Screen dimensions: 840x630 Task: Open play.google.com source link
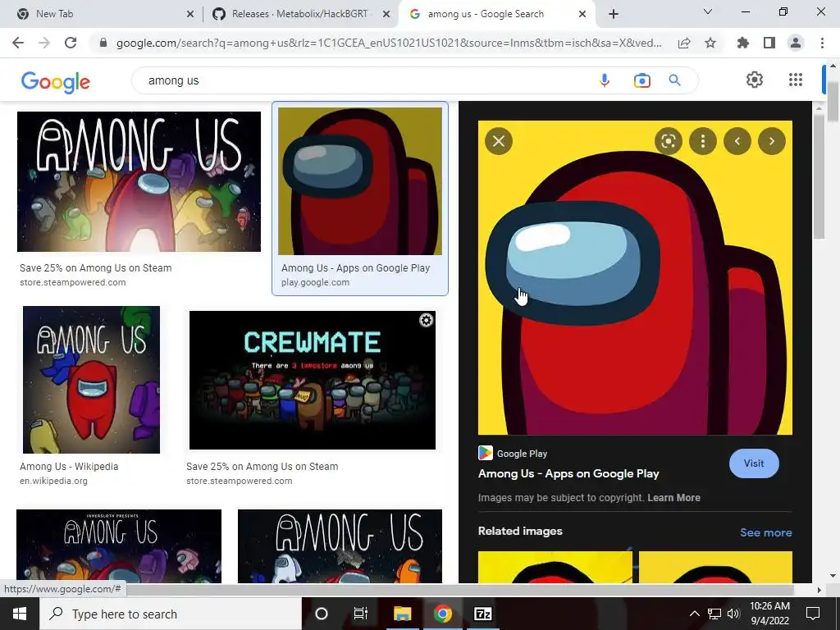(x=315, y=282)
